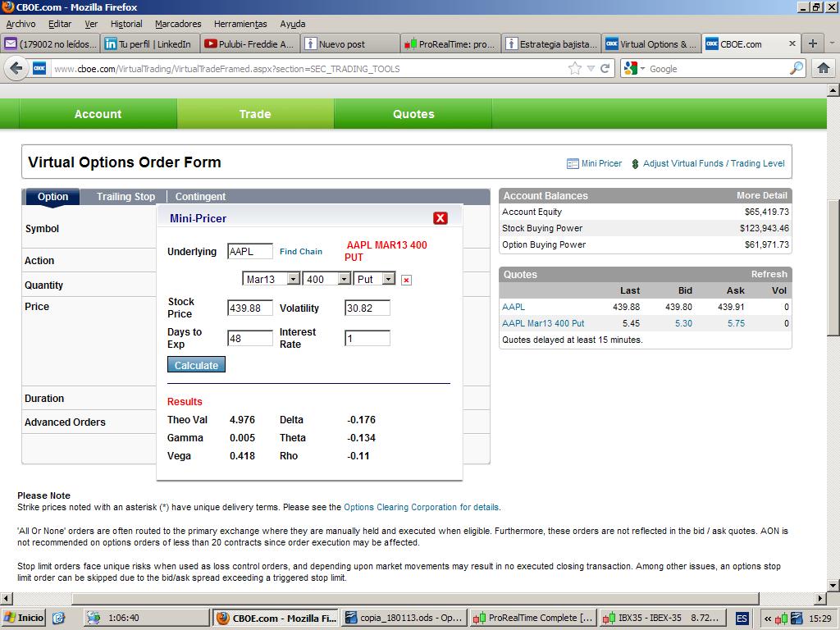This screenshot has width=840, height=630.
Task: Open Google search engine selector icon
Action: point(634,69)
